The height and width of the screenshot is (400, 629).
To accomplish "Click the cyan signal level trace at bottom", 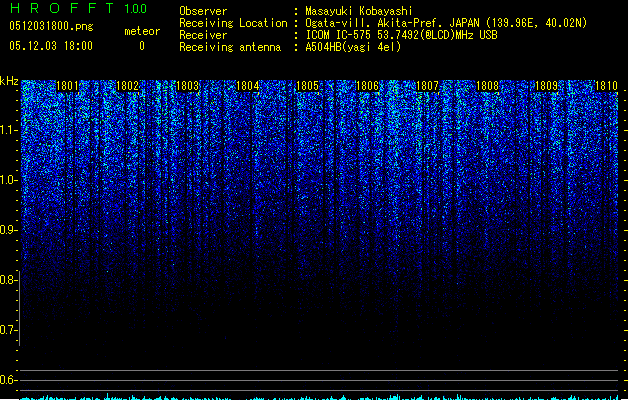I will coord(319,397).
